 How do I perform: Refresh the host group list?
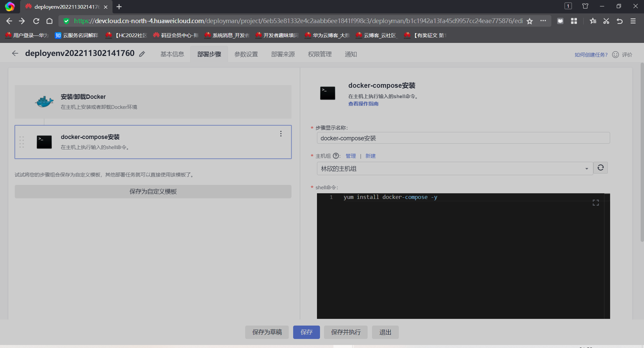(600, 168)
